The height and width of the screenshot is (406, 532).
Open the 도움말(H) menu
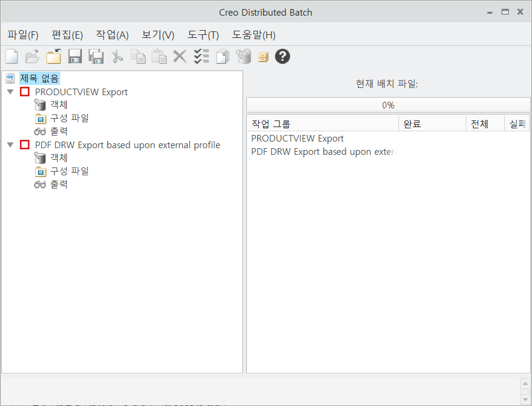(x=253, y=34)
